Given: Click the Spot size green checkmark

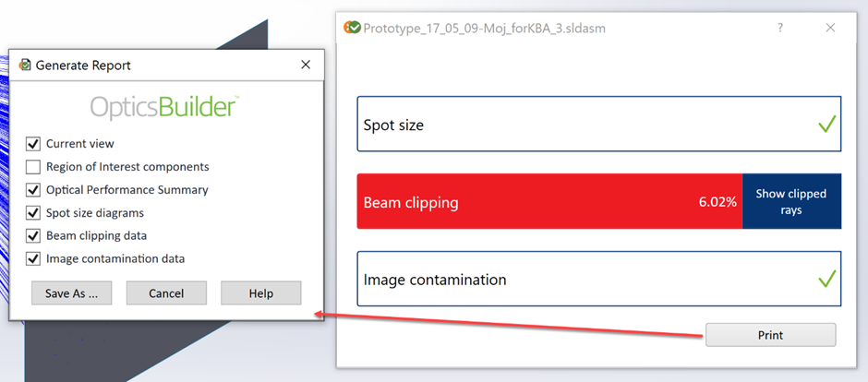Looking at the screenshot, I should pyautogui.click(x=826, y=124).
